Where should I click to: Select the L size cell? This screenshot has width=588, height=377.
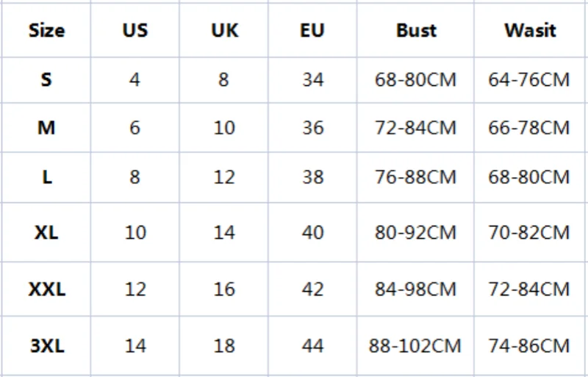click(x=46, y=177)
